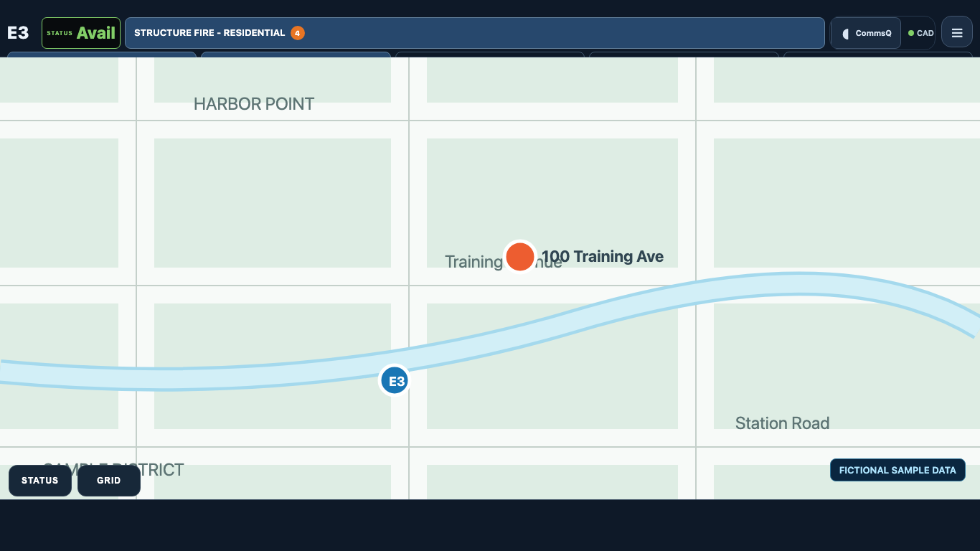Click the half-circle CommsQ icon
980x551 pixels.
845,34
